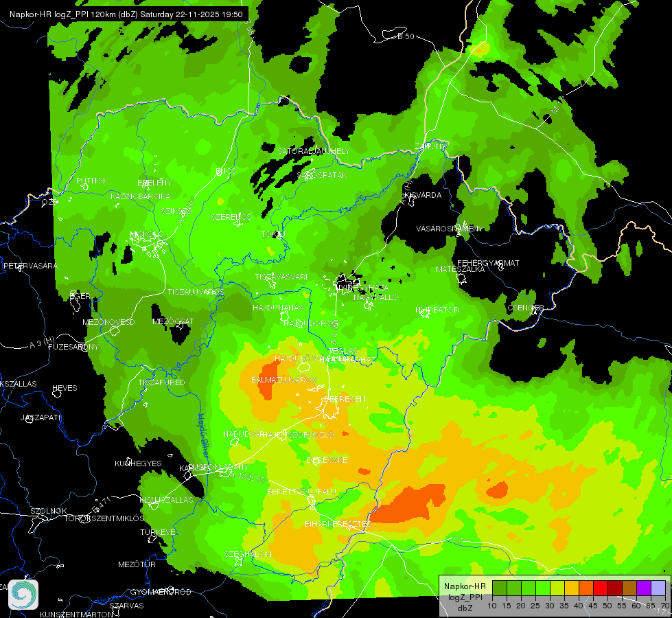Select the 35-40 dBZ yellow swatch
672x618 pixels.
click(x=572, y=588)
